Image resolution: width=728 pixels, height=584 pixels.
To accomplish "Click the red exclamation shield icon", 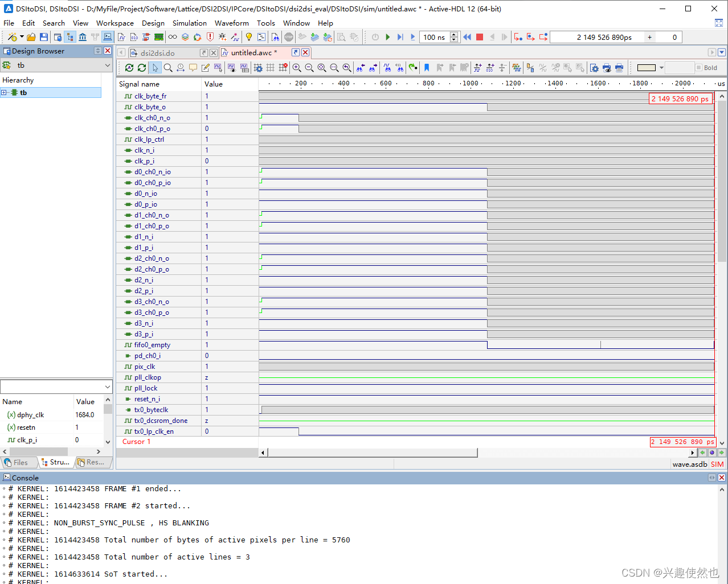I will 210,37.
